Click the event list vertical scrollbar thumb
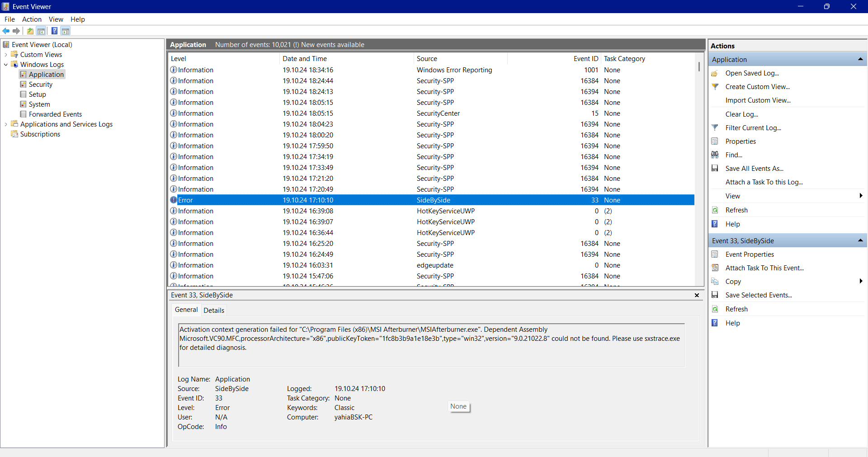This screenshot has width=868, height=457. pyautogui.click(x=699, y=66)
